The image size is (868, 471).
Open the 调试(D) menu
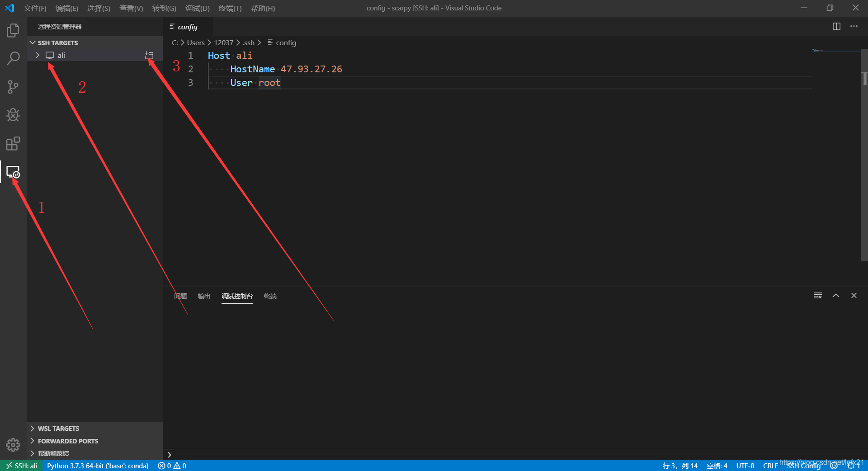coord(198,8)
